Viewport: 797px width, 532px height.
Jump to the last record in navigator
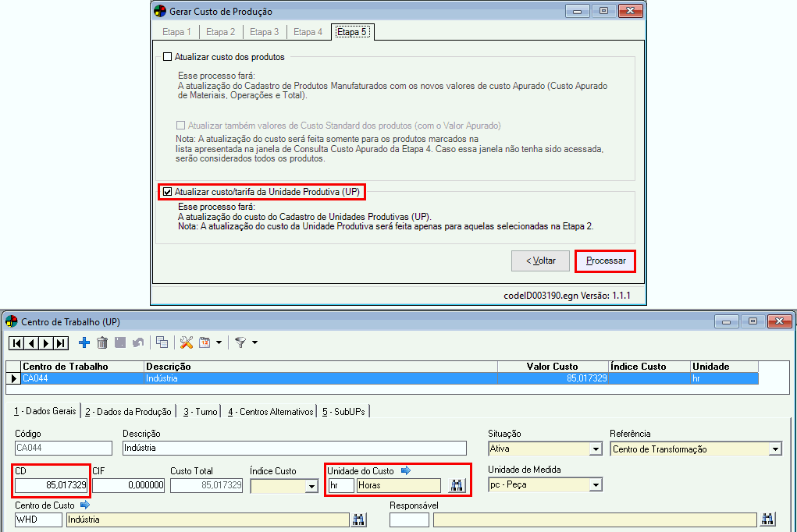point(62,342)
